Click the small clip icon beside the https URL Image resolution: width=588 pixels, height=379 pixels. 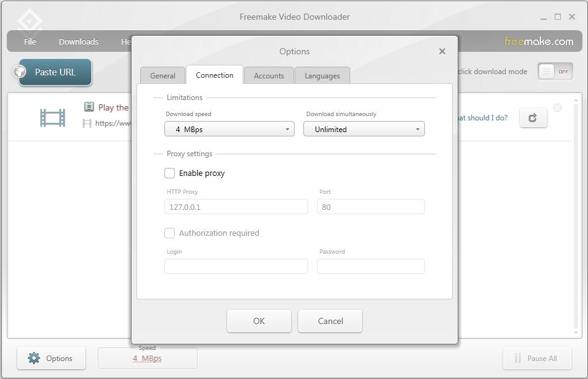click(87, 123)
